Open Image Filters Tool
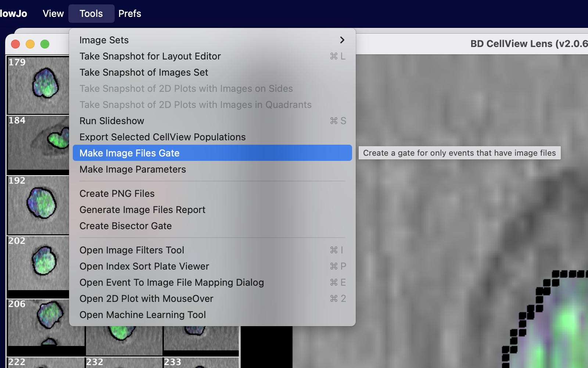Screen dimensions: 588x368 212,250
